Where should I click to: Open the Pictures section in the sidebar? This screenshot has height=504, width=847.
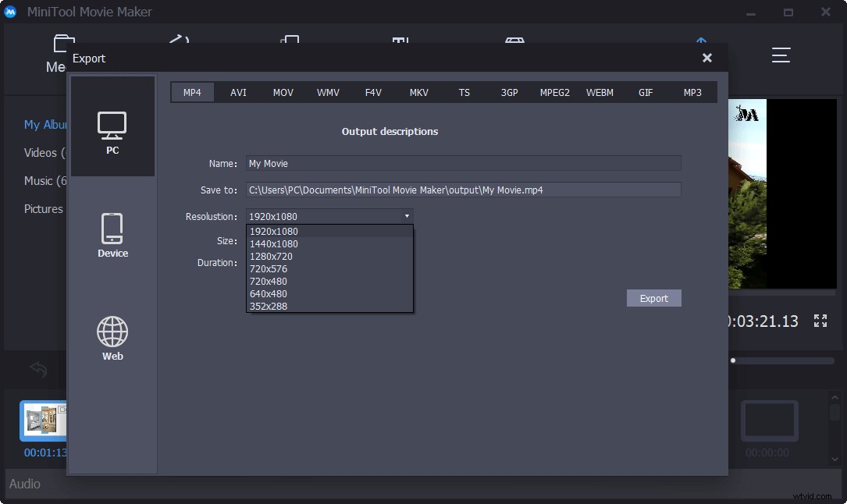click(43, 208)
